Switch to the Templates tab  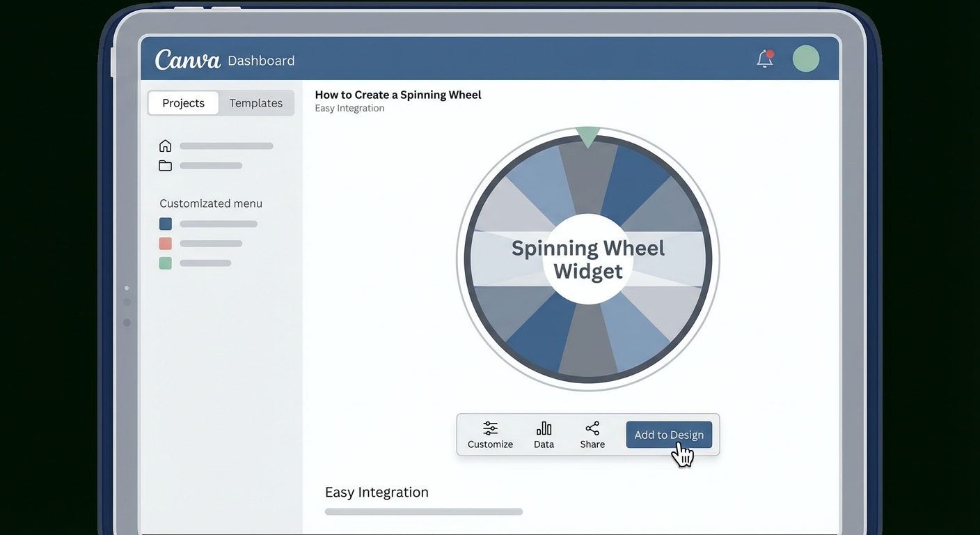[x=255, y=103]
